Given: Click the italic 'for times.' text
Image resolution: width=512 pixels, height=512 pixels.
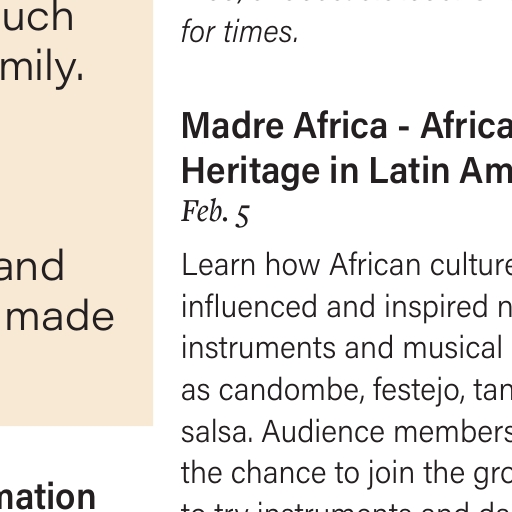Looking at the screenshot, I should [239, 32].
